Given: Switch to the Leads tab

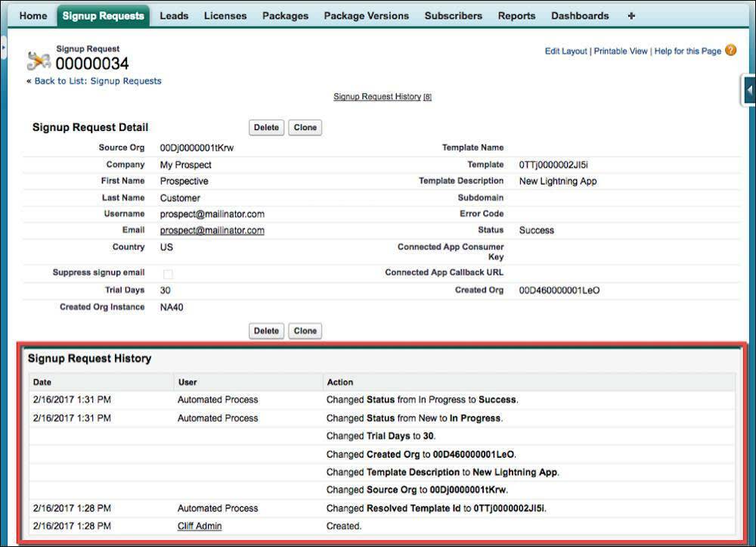Looking at the screenshot, I should (174, 15).
